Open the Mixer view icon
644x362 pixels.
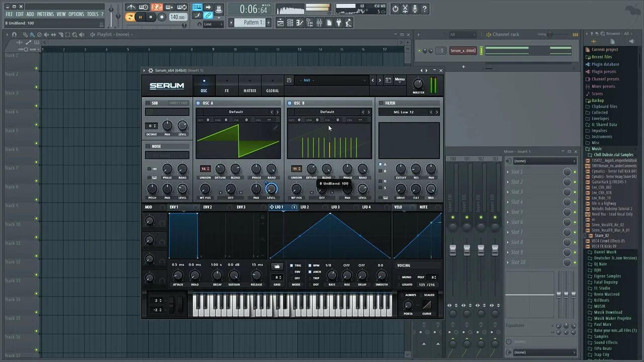[x=319, y=23]
